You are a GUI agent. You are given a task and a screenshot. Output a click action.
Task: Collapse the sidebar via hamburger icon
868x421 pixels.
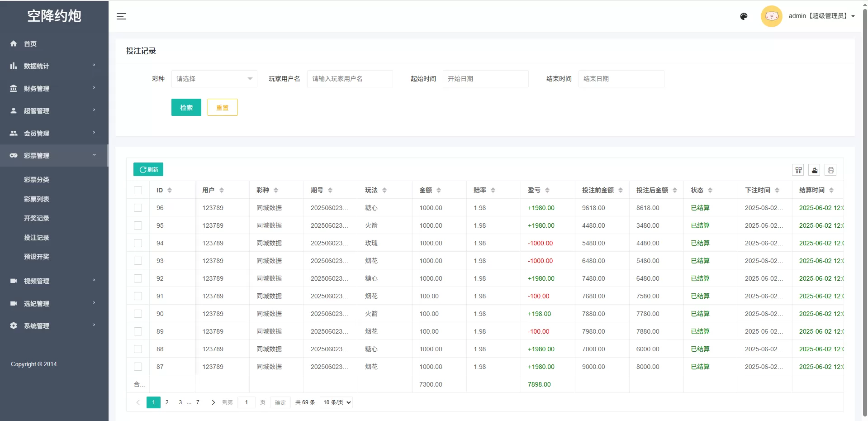pos(121,16)
